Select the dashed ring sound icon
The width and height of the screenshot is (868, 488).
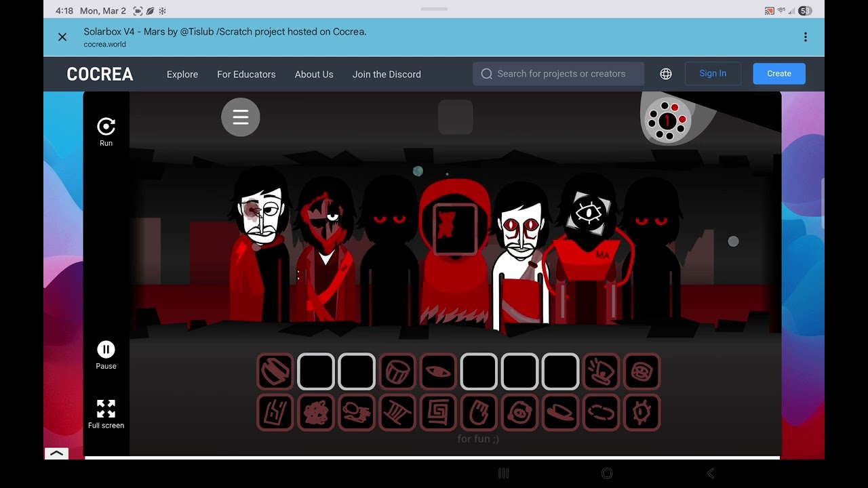601,412
